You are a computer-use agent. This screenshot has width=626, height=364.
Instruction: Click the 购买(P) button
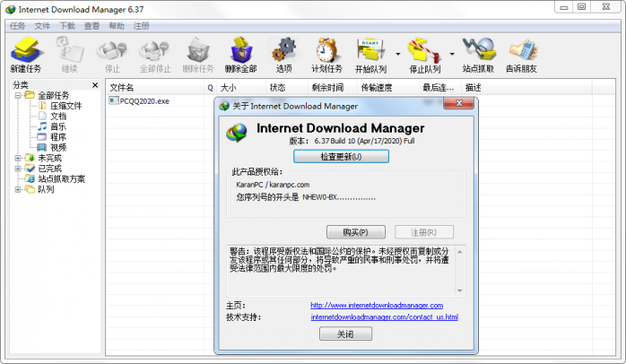[356, 232]
